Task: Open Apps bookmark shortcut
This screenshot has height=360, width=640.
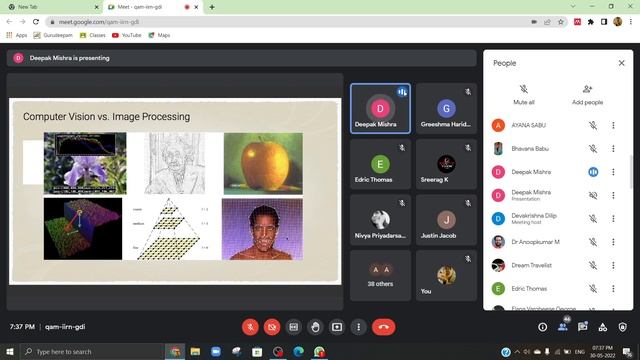Action: click(17, 35)
